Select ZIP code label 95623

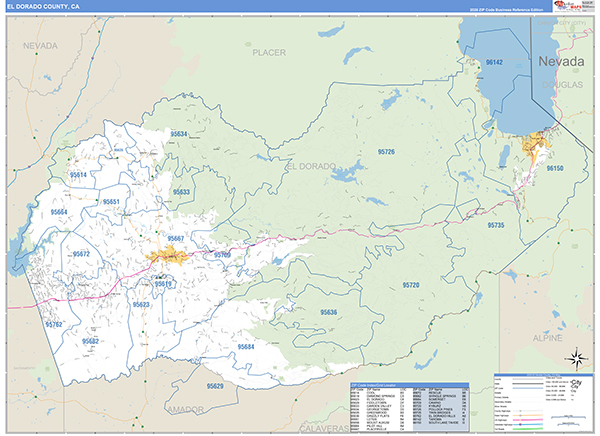(x=141, y=304)
